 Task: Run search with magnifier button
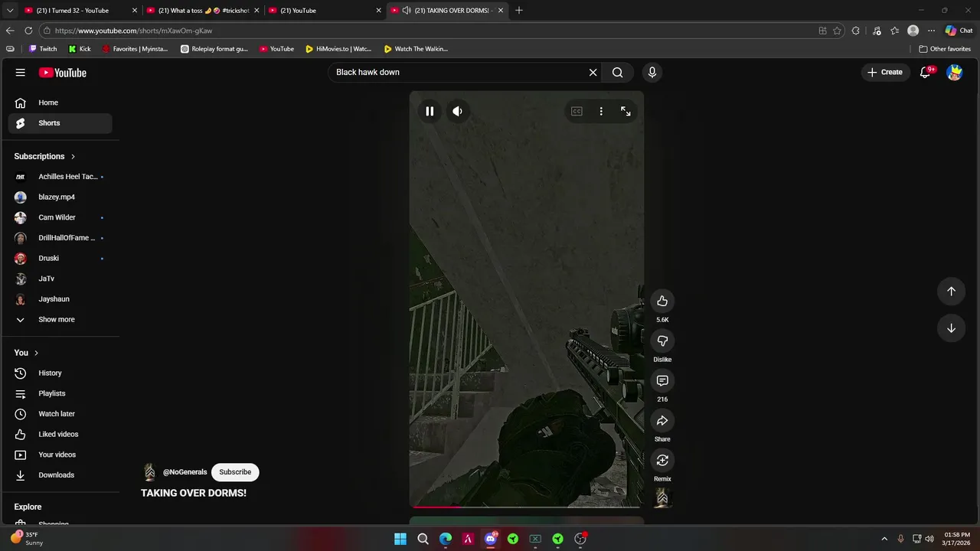tap(618, 72)
